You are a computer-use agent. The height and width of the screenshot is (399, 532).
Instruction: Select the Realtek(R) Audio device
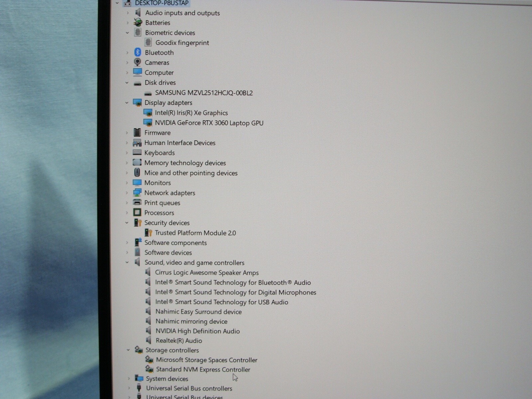point(179,340)
